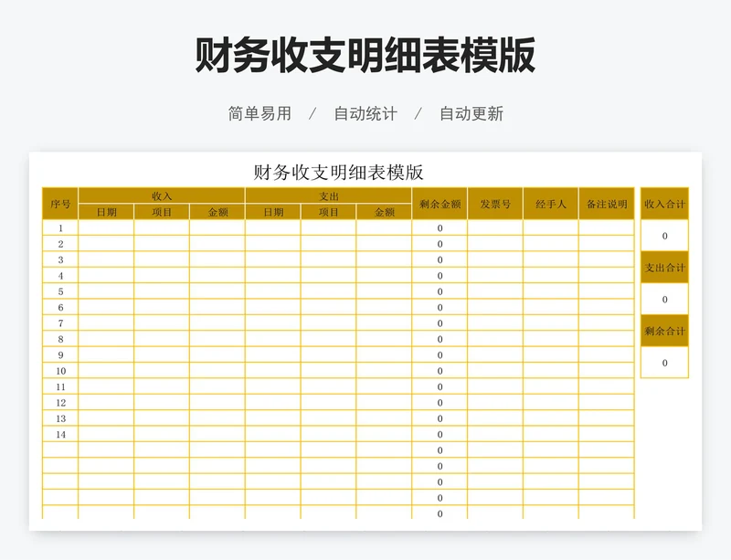Image resolution: width=731 pixels, height=560 pixels.
Task: Select serial number cell 1
Action: (60, 228)
